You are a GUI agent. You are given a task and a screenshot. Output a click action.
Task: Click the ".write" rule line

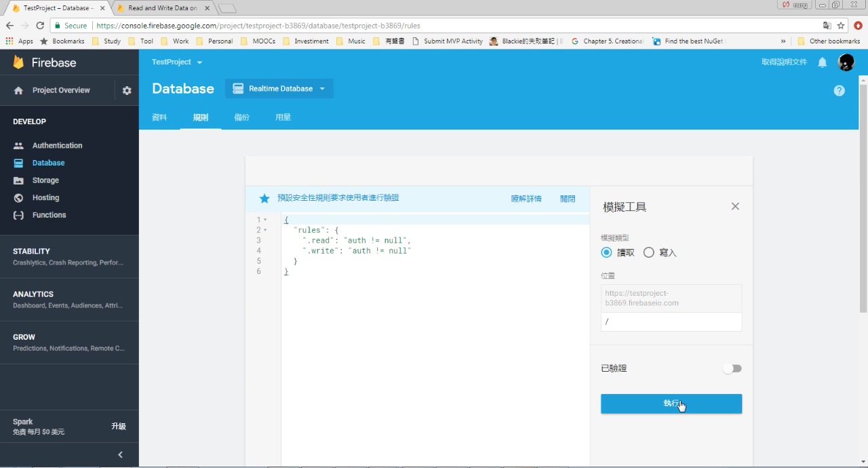pos(357,251)
